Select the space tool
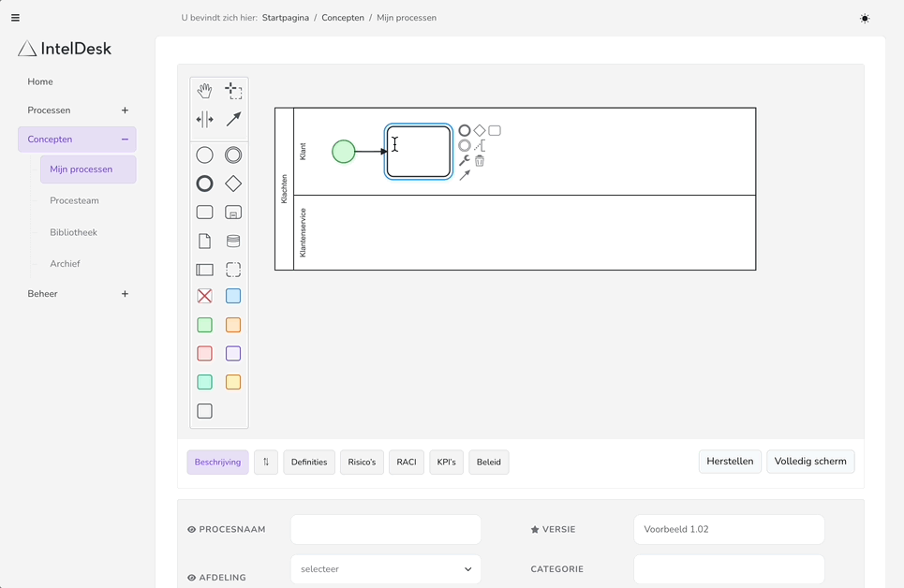This screenshot has height=588, width=904. tap(204, 119)
